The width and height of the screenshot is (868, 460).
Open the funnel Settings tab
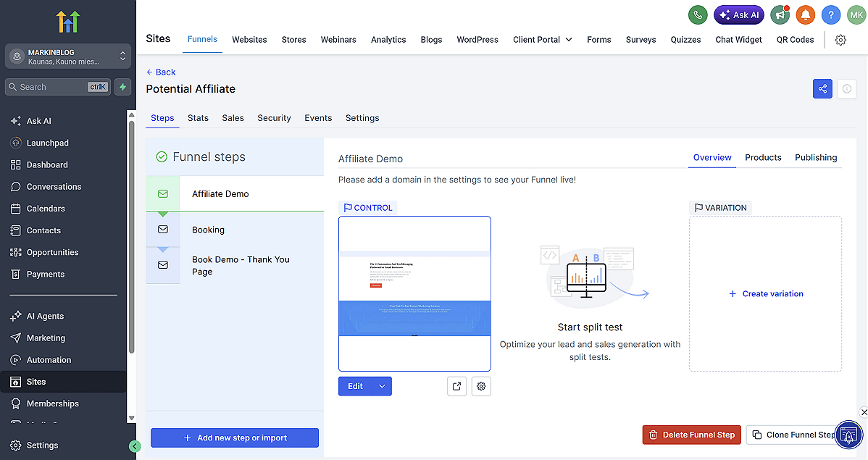(x=362, y=118)
